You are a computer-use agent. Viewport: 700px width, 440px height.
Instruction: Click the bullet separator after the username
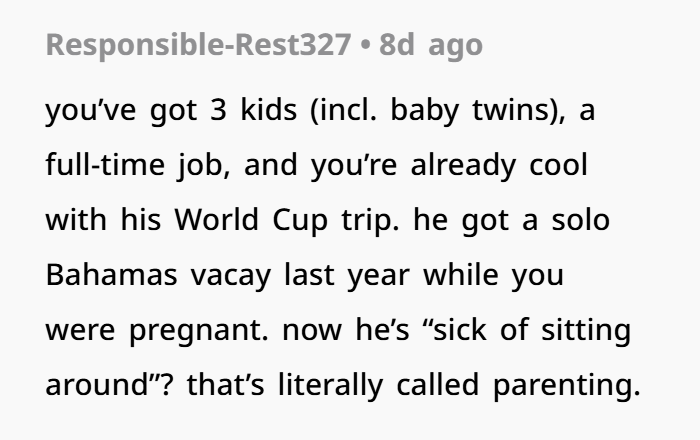pyautogui.click(x=365, y=46)
